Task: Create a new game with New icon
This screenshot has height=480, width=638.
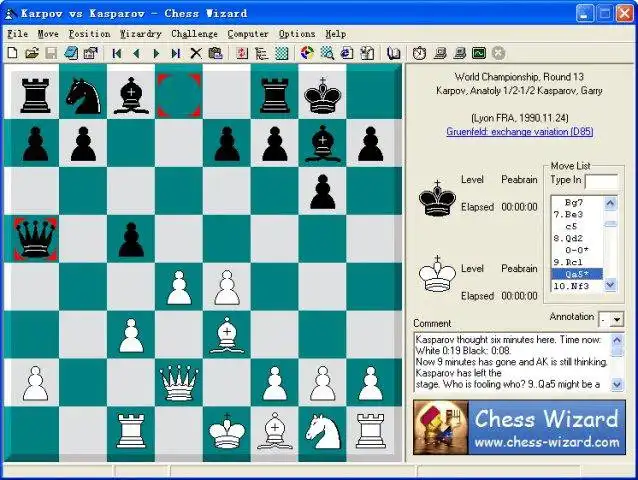Action: click(13, 53)
